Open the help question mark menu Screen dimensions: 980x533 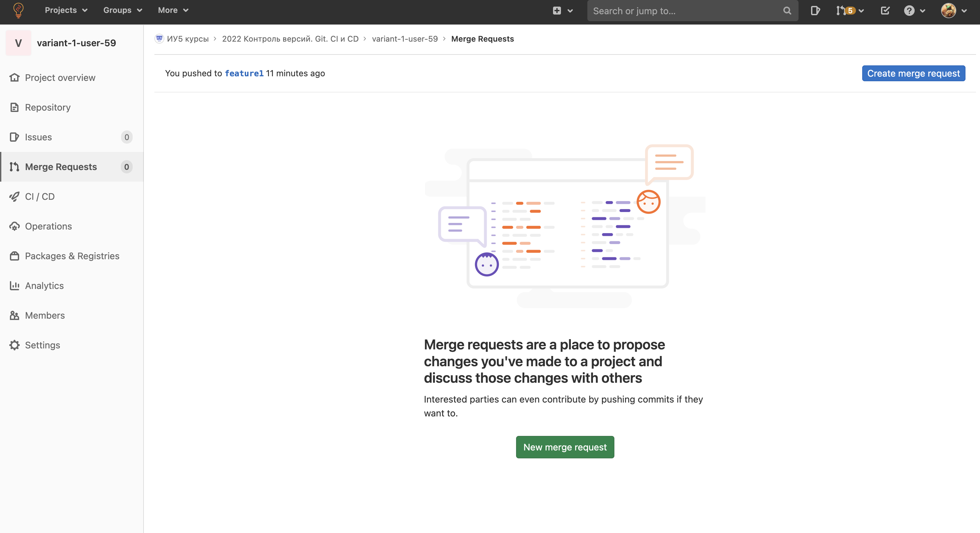click(914, 11)
